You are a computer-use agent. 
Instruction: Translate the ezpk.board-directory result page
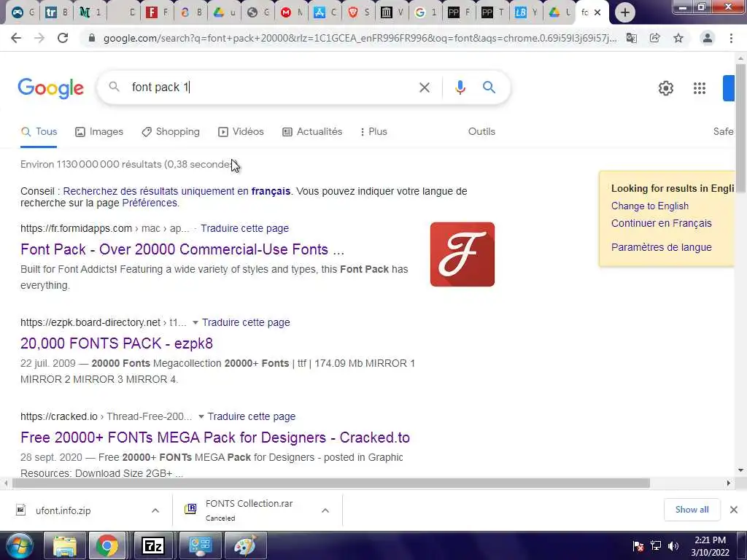246,323
